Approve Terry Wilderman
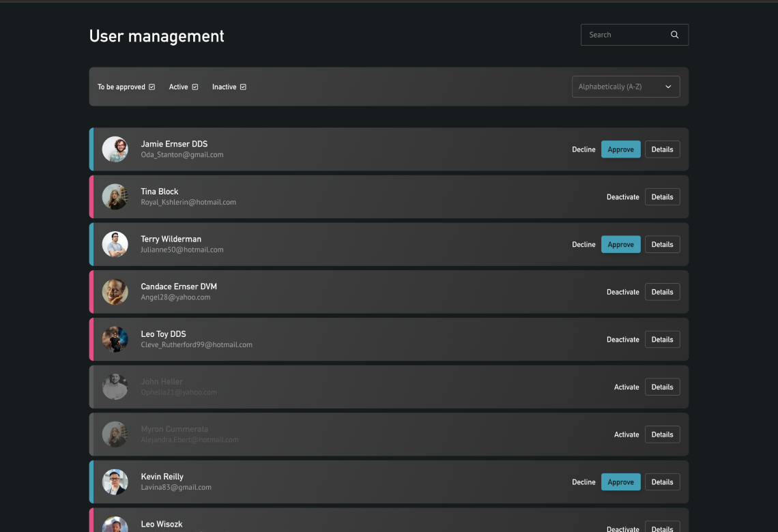Viewport: 778px width, 532px height. (621, 244)
